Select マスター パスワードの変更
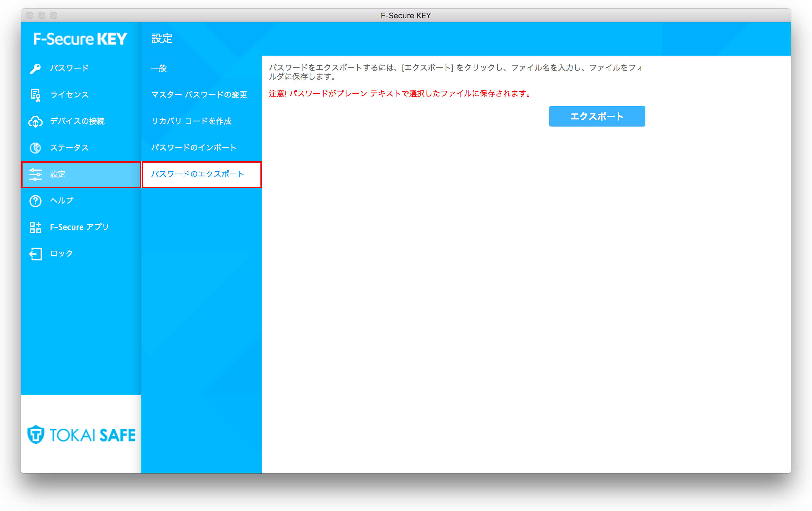Viewport: 812px width, 511px height. click(200, 95)
